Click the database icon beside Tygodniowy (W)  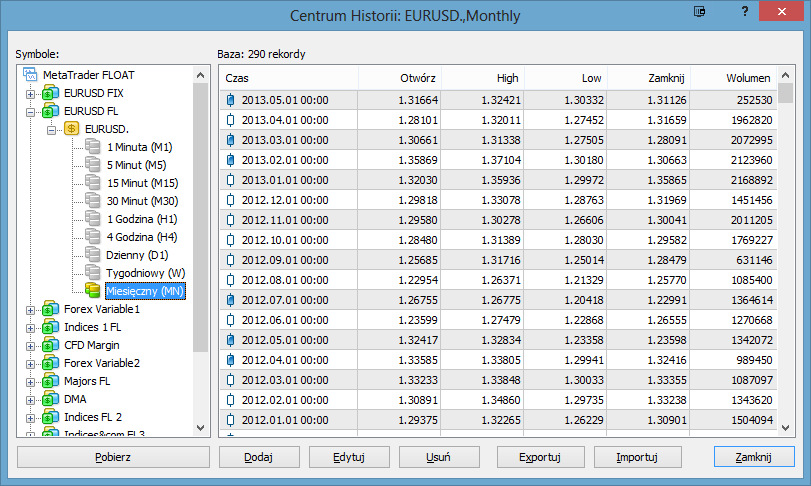point(93,272)
